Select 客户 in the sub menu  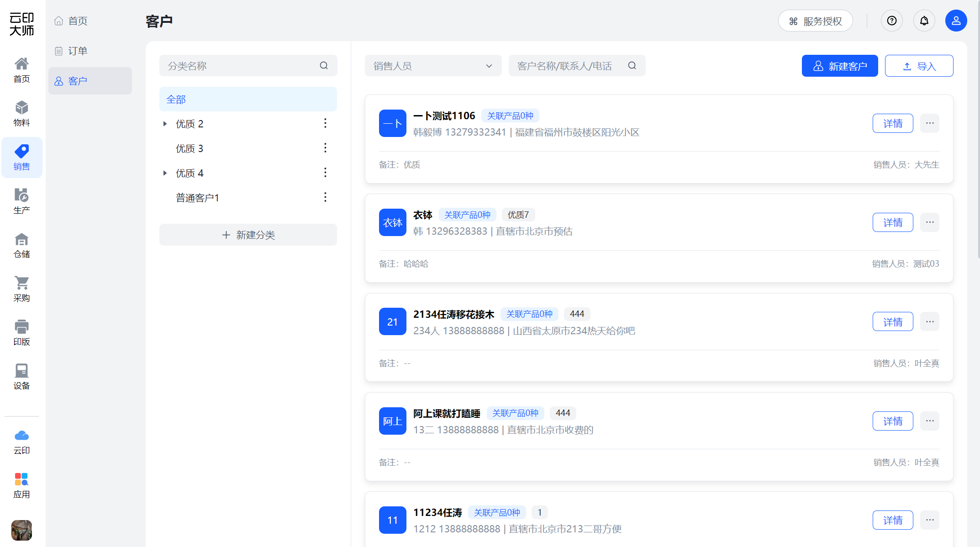[x=90, y=81]
